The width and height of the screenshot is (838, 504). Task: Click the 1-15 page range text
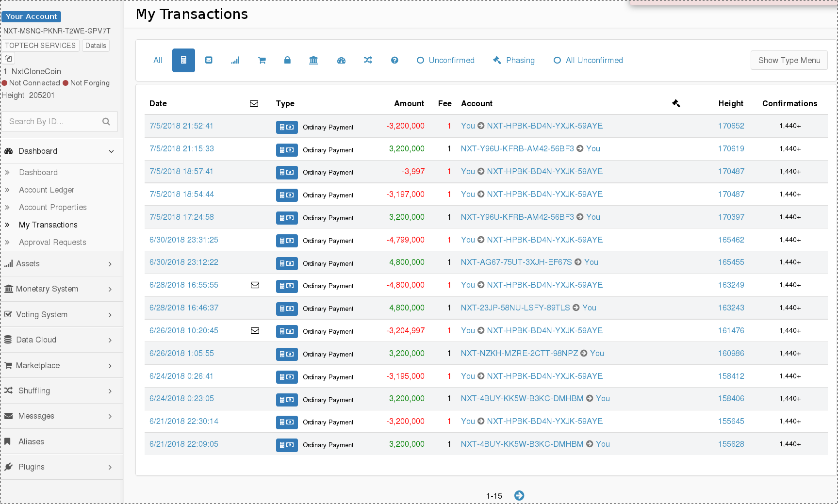click(x=494, y=496)
